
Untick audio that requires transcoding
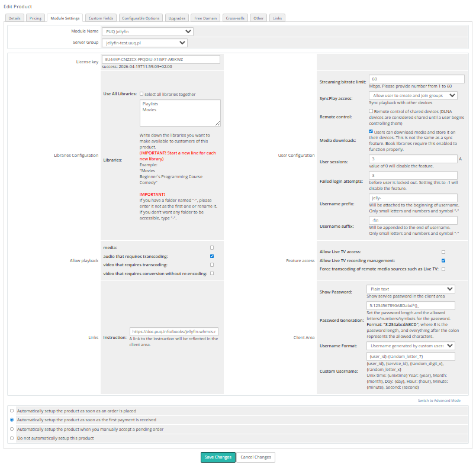coord(212,256)
